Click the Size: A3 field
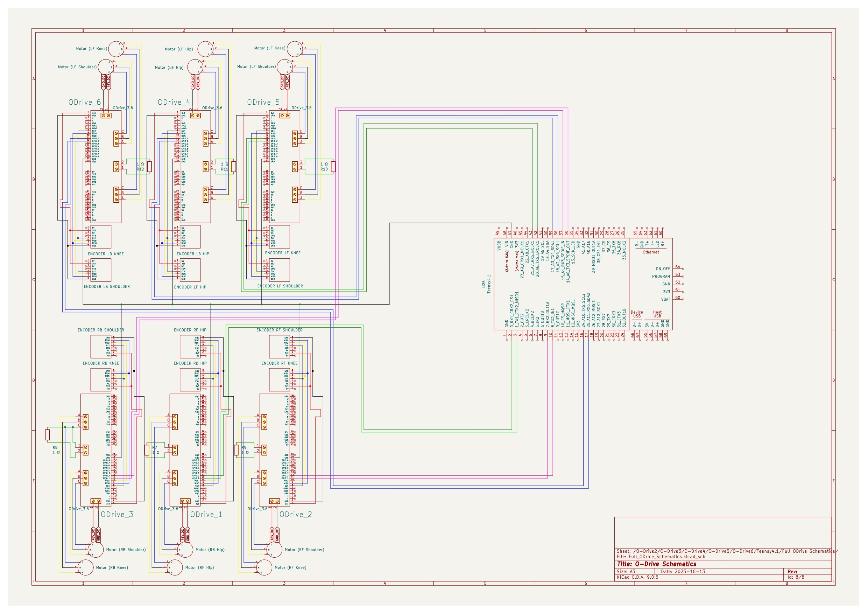 (626, 572)
